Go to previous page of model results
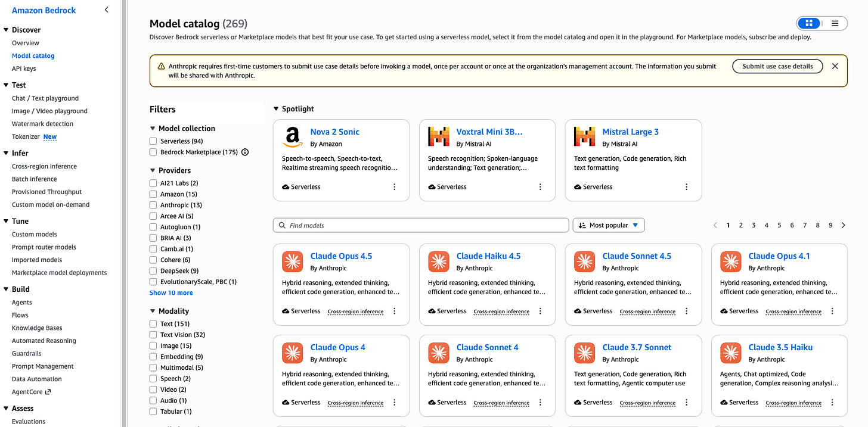 (715, 226)
